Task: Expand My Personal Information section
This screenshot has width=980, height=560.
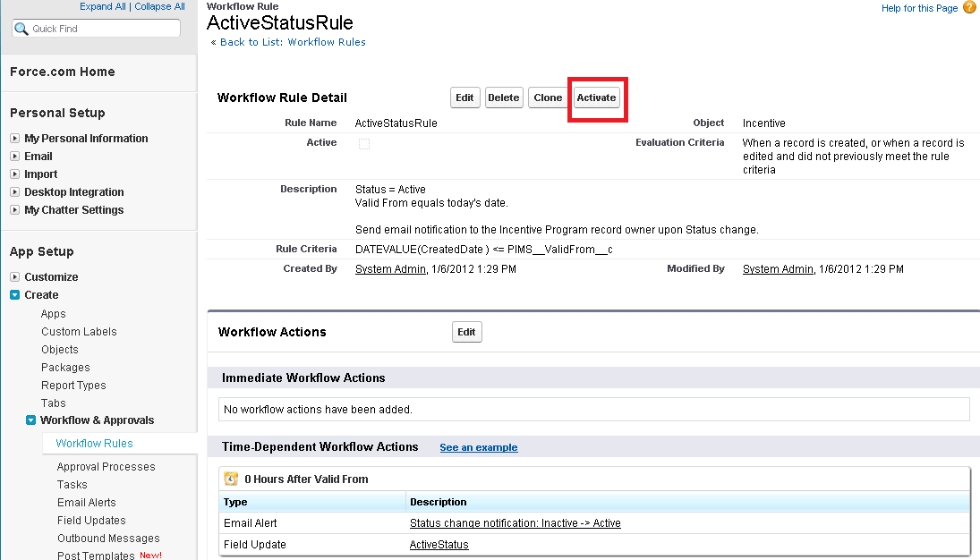Action: pos(14,139)
